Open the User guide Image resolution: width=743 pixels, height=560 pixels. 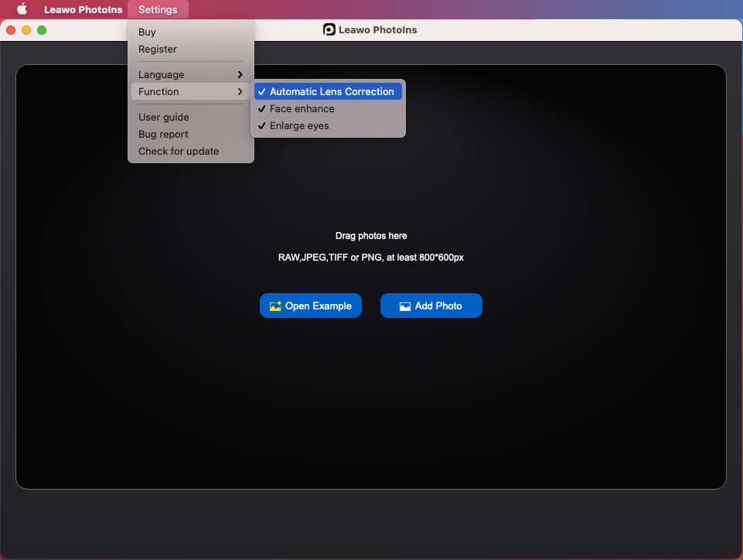tap(190, 117)
